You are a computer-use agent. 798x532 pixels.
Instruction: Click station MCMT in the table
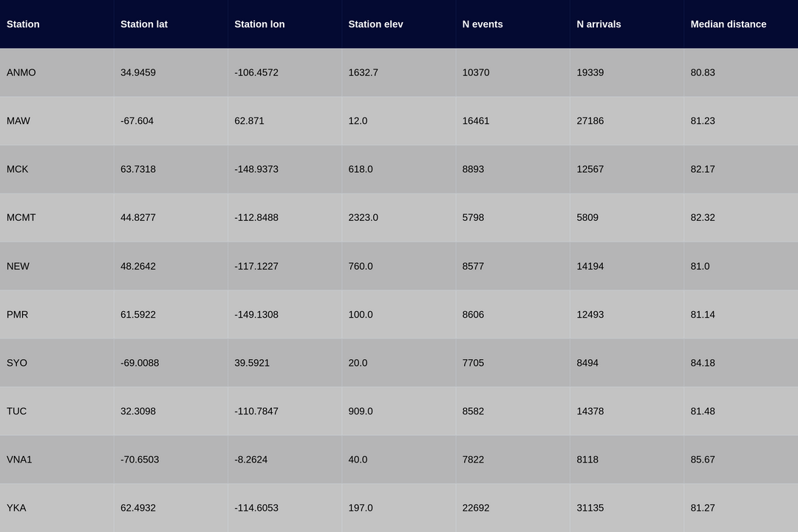(21, 218)
